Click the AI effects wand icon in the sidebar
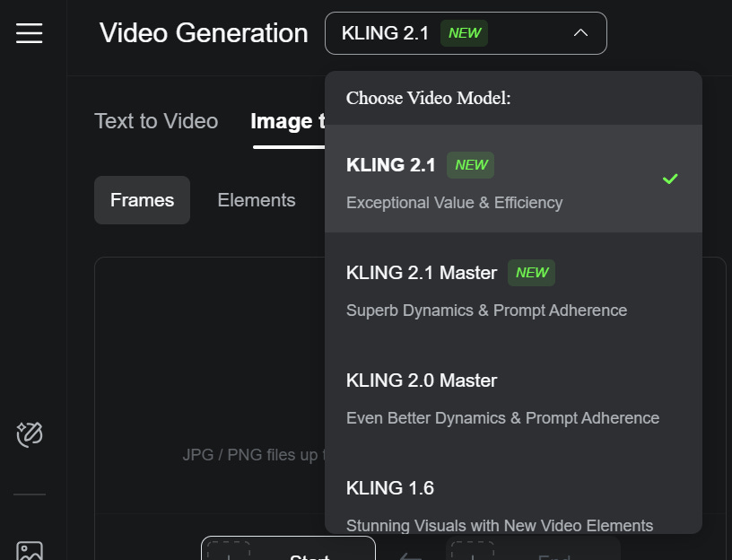 click(30, 434)
